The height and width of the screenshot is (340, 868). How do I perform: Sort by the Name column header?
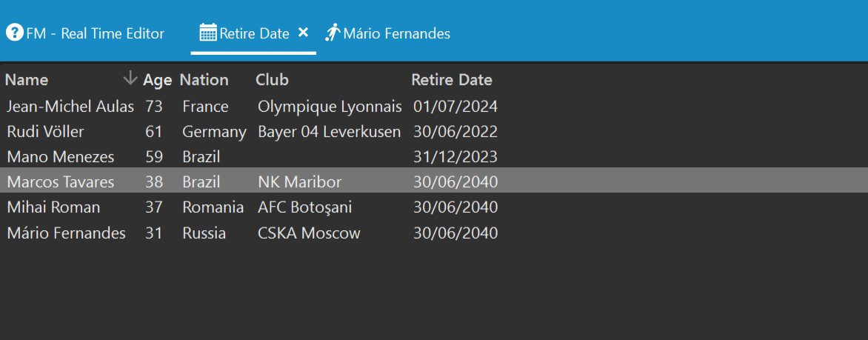point(27,80)
